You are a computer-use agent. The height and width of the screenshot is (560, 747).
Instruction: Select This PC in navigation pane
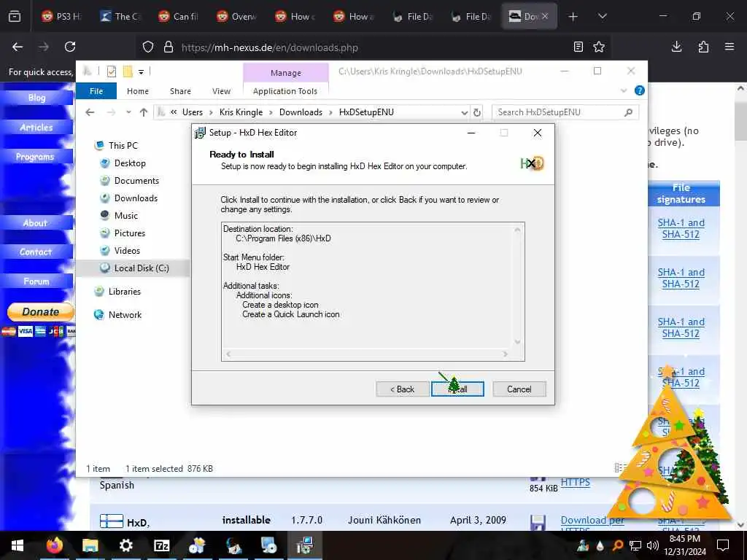[x=123, y=146]
